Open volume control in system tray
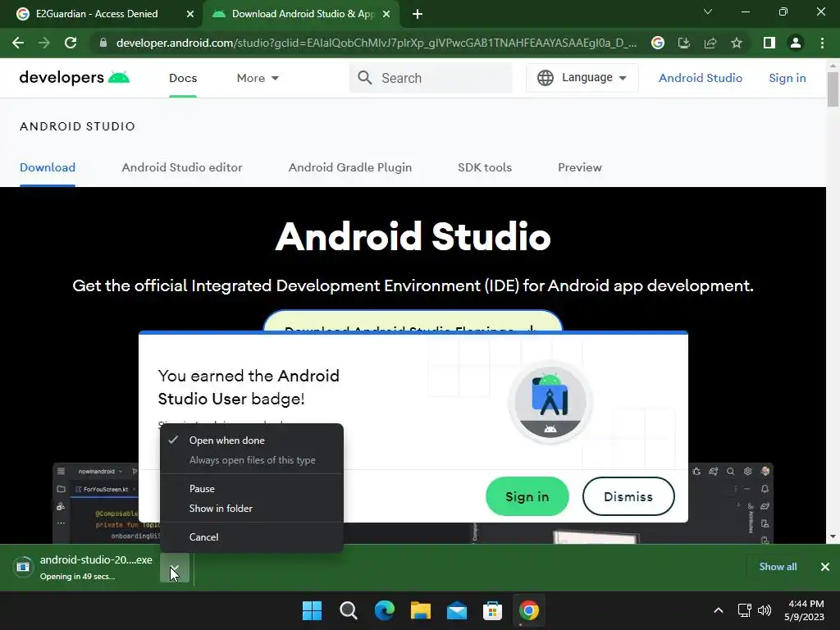 [765, 610]
